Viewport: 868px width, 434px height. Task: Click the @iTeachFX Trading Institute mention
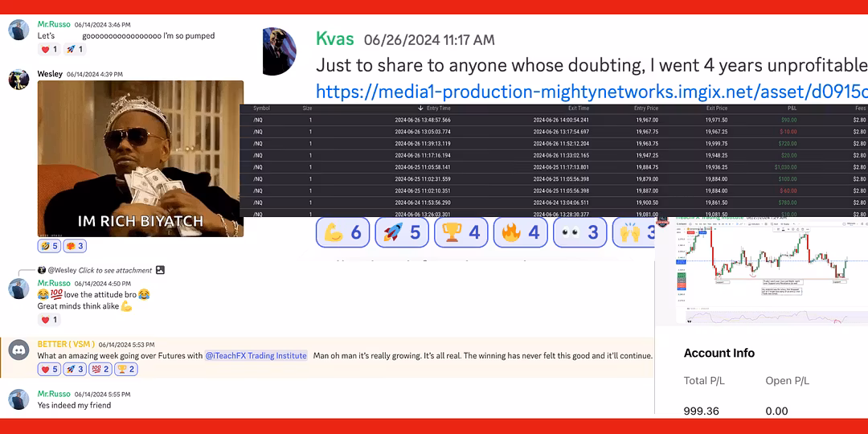click(256, 355)
